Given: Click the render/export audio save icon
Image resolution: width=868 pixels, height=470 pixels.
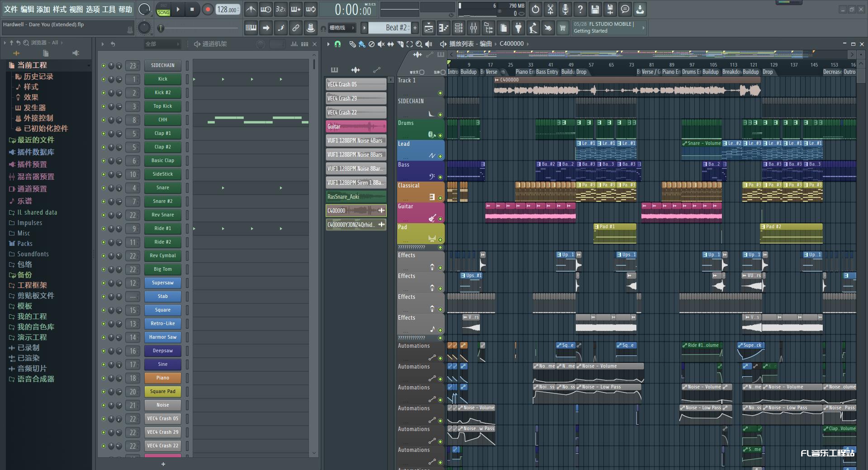Looking at the screenshot, I should [x=610, y=9].
